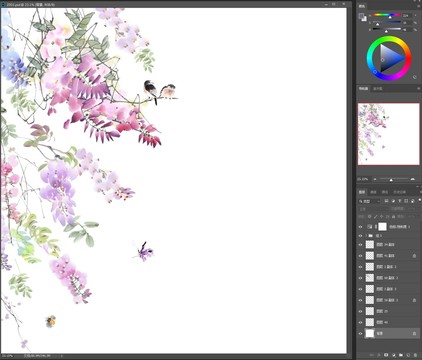Filter layers by pixel layers icon
This screenshot has height=360, width=422.
386,201
